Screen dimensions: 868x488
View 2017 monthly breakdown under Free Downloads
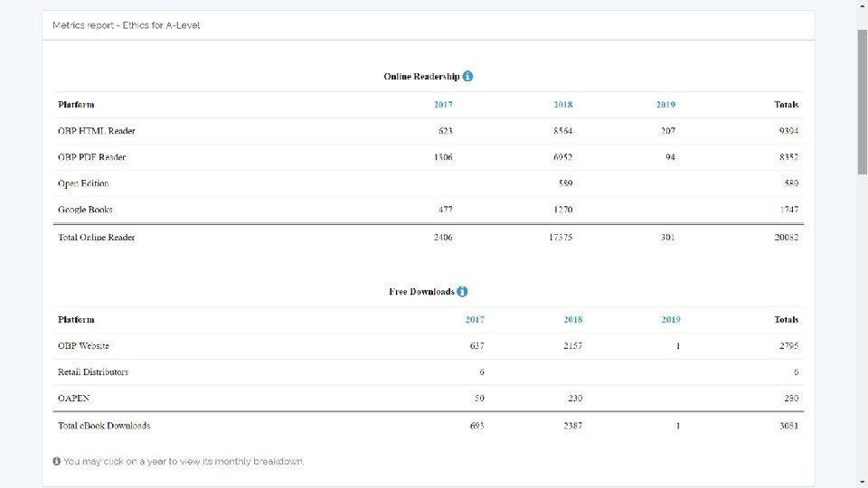tap(475, 320)
